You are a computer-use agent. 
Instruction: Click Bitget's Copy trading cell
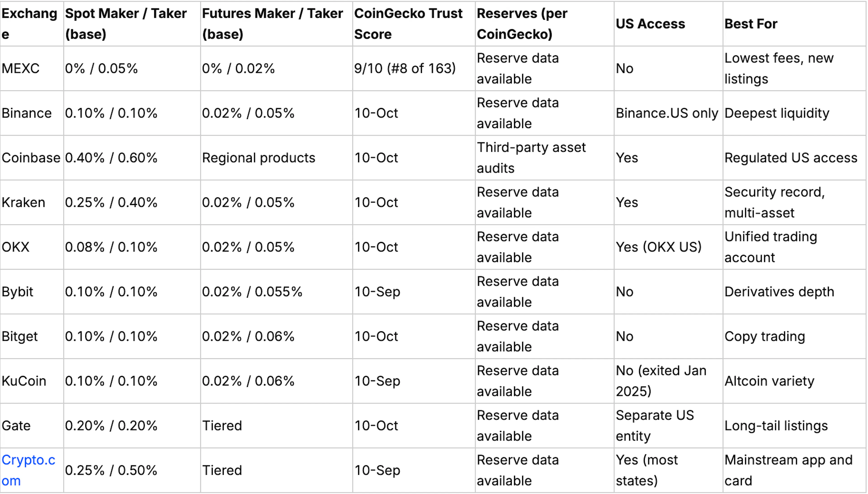764,337
